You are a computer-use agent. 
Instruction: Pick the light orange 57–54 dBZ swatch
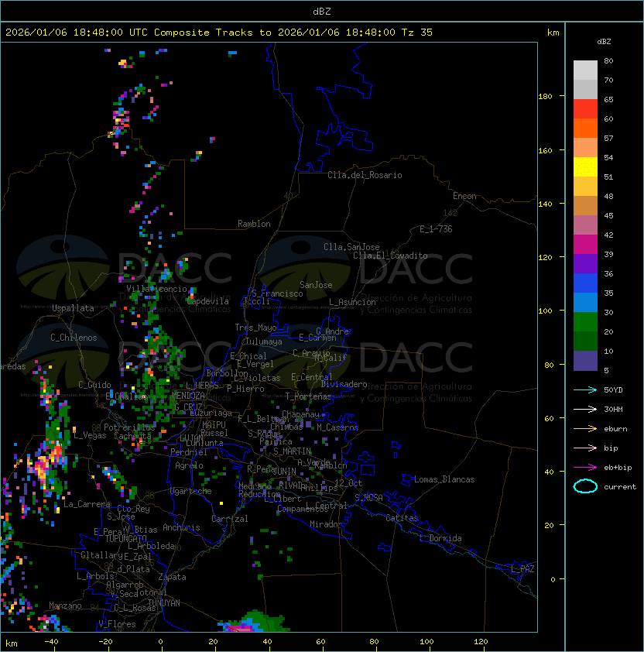coord(585,148)
